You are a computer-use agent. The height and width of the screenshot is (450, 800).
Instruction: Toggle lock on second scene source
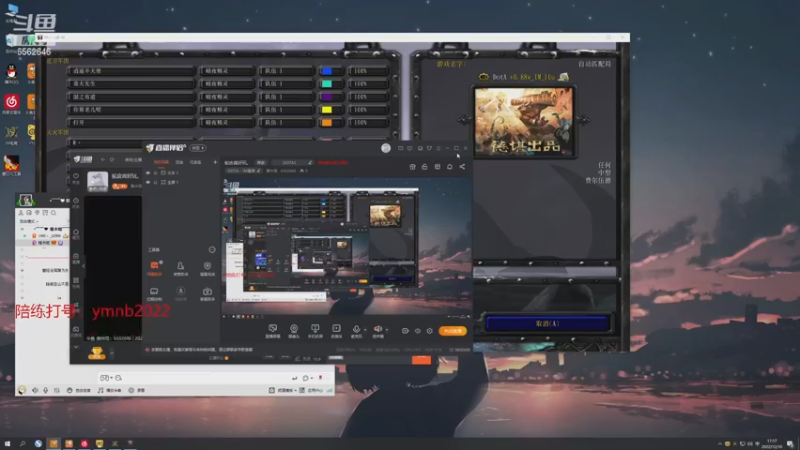tap(156, 182)
